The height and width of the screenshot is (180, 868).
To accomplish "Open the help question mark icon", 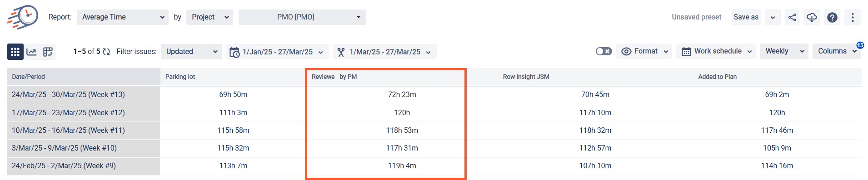I will coord(832,17).
